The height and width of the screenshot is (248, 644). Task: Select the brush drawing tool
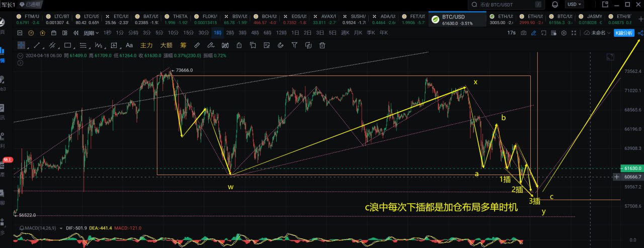point(211,45)
